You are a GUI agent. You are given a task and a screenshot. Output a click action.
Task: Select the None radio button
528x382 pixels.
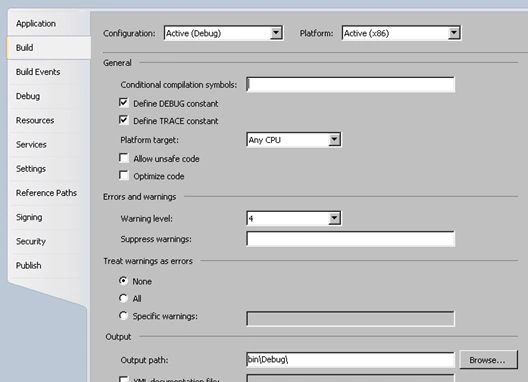click(123, 281)
